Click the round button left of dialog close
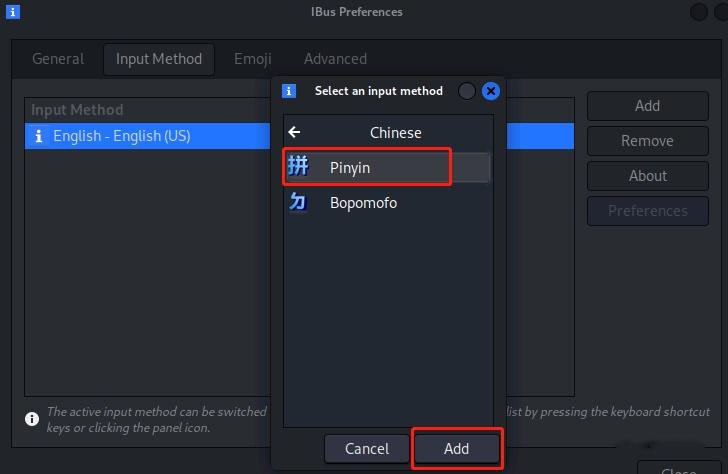The width and height of the screenshot is (728, 474). 467,91
